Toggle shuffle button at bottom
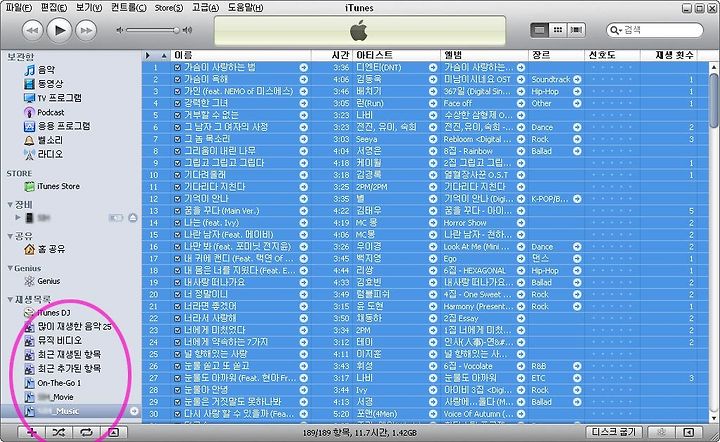The width and height of the screenshot is (720, 442). 59,432
